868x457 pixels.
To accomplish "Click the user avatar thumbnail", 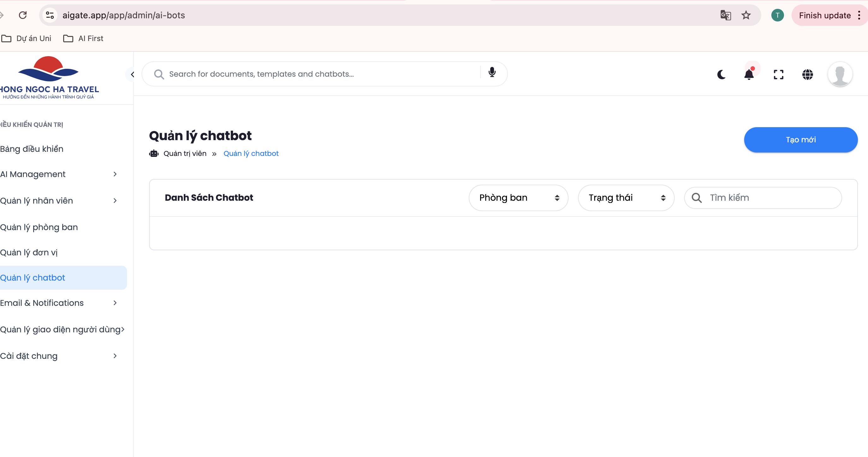I will click(x=840, y=74).
